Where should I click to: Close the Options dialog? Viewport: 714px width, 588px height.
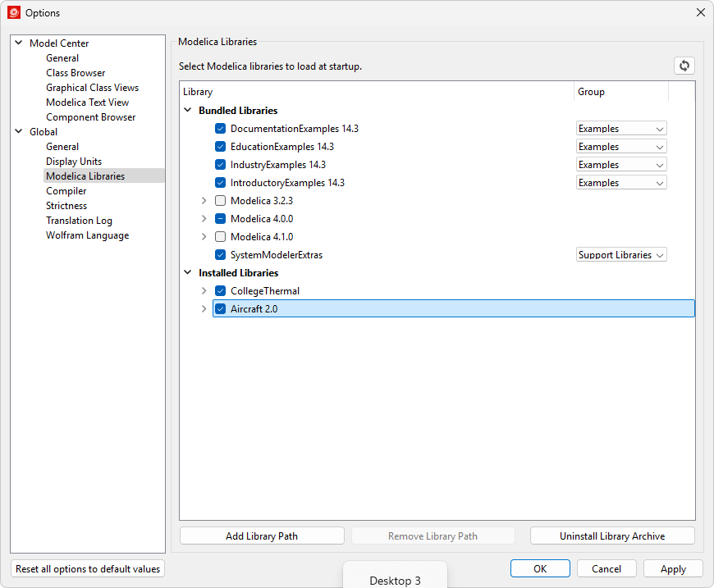701,12
